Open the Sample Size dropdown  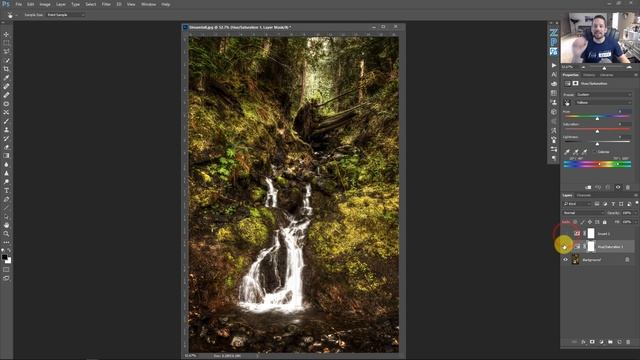click(65, 15)
